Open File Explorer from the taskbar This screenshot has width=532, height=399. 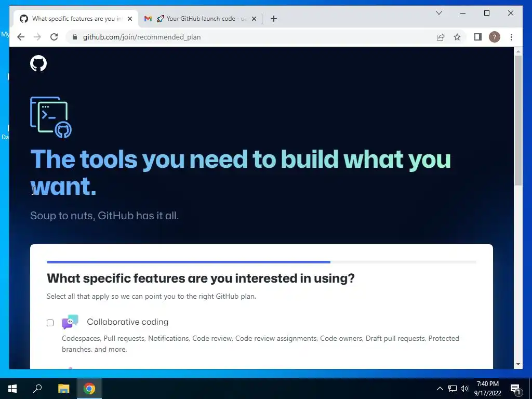tap(63, 389)
